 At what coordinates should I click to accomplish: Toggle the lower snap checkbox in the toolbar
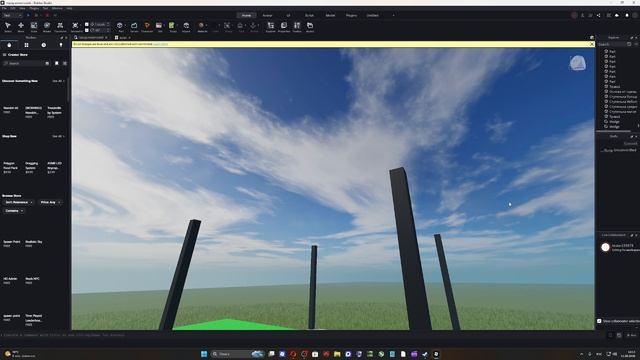87,30
